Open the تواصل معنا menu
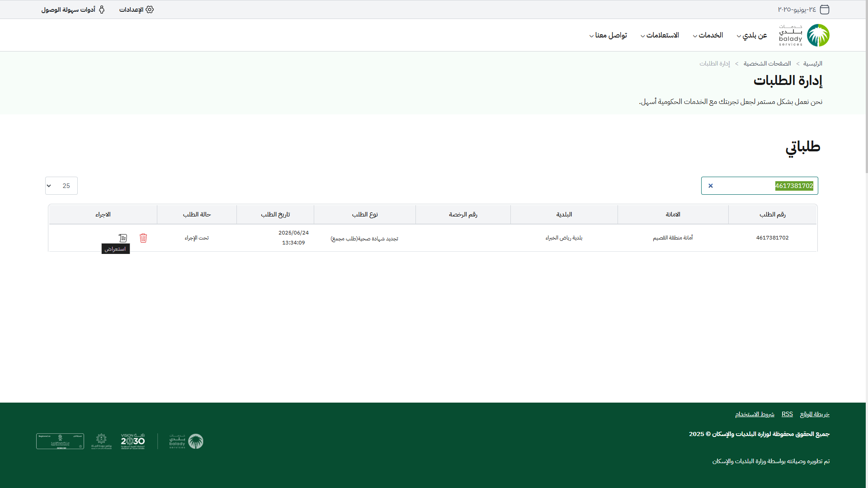 pyautogui.click(x=608, y=35)
